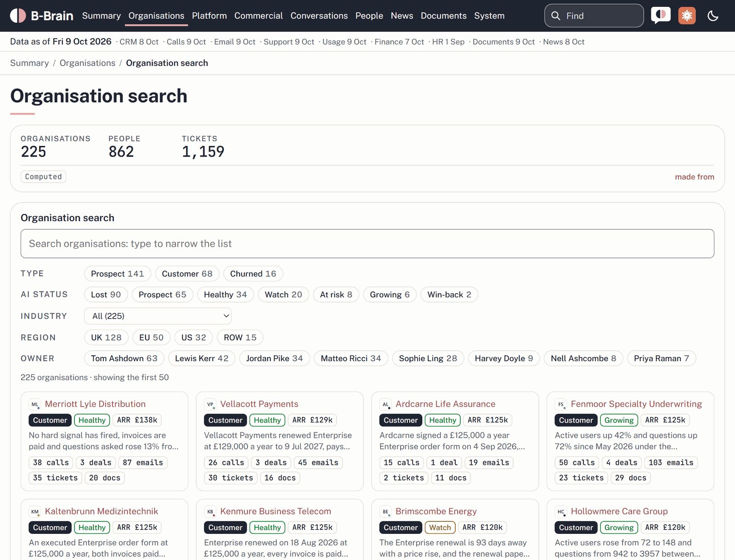The width and height of the screenshot is (735, 560).
Task: Click '38 calls' on Merriott Lyle card
Action: (x=51, y=463)
